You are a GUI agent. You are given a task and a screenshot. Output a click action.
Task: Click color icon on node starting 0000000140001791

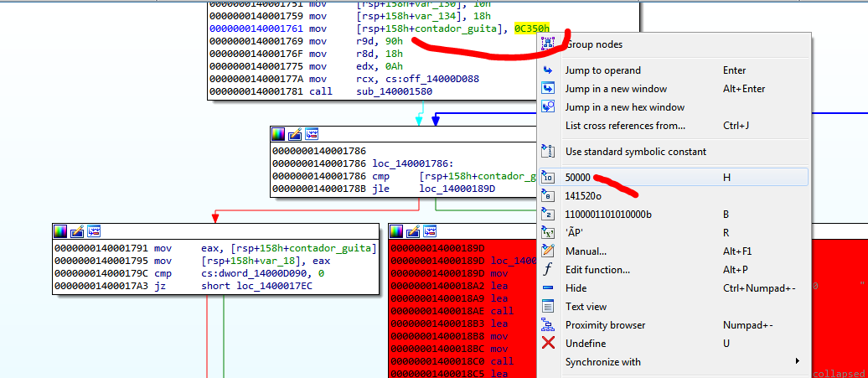pyautogui.click(x=61, y=230)
